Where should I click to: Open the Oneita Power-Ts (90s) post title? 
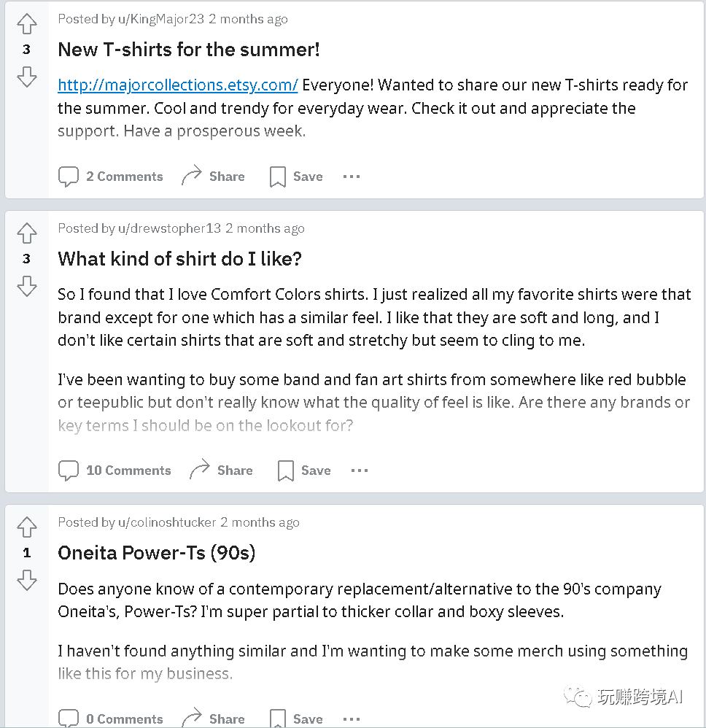click(156, 553)
